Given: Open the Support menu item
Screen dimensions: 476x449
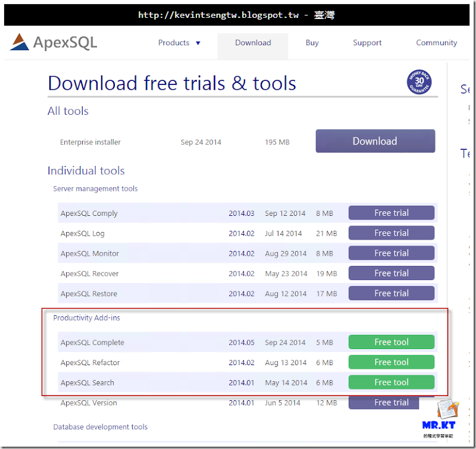Looking at the screenshot, I should 367,42.
